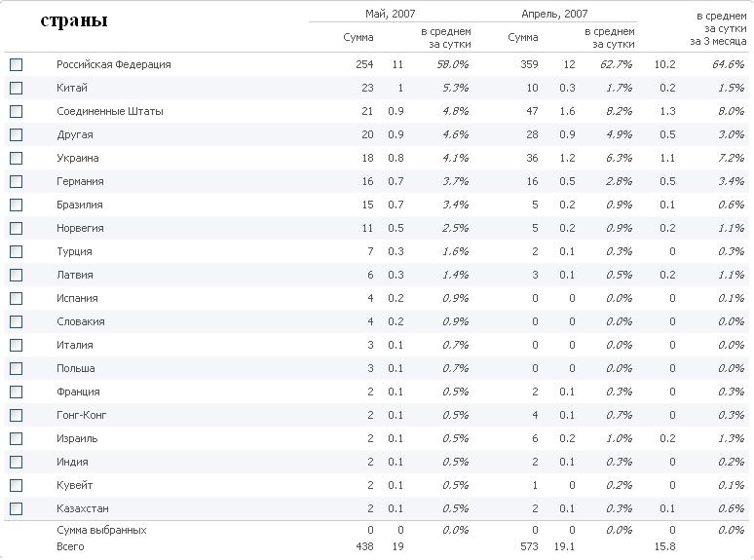Click the Сумма выбранных summary row
This screenshot has height=560, width=754.
(376, 530)
